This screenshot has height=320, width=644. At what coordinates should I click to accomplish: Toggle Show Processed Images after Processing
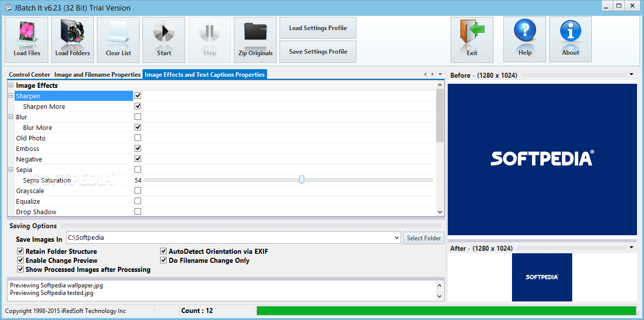point(21,269)
